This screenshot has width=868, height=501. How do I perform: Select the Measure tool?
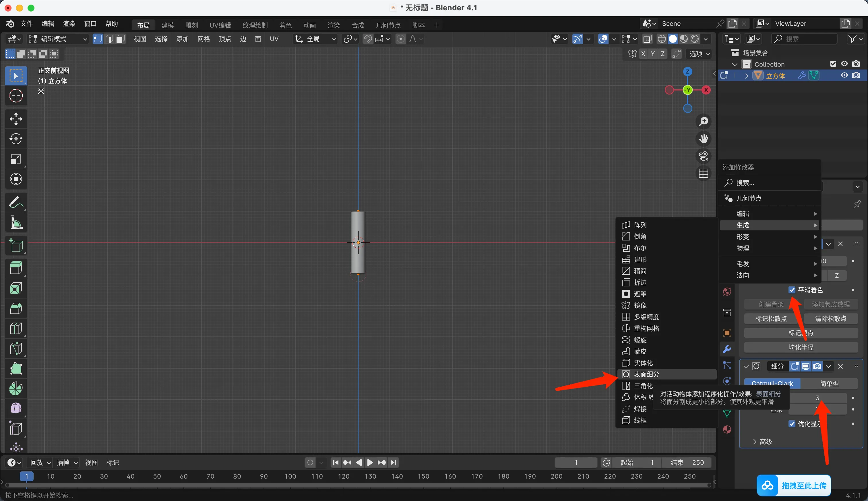click(x=16, y=223)
